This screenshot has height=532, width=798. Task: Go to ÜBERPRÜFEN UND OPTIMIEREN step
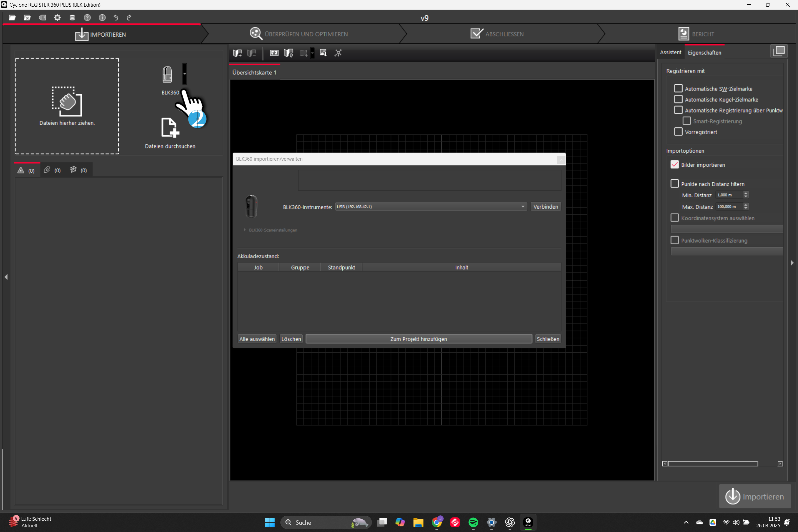[x=299, y=34]
